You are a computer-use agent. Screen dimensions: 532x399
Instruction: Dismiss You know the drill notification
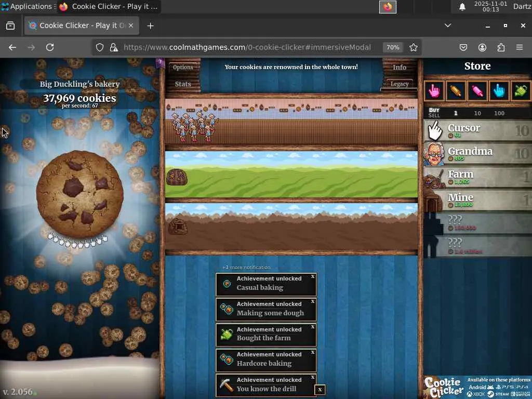(x=312, y=377)
